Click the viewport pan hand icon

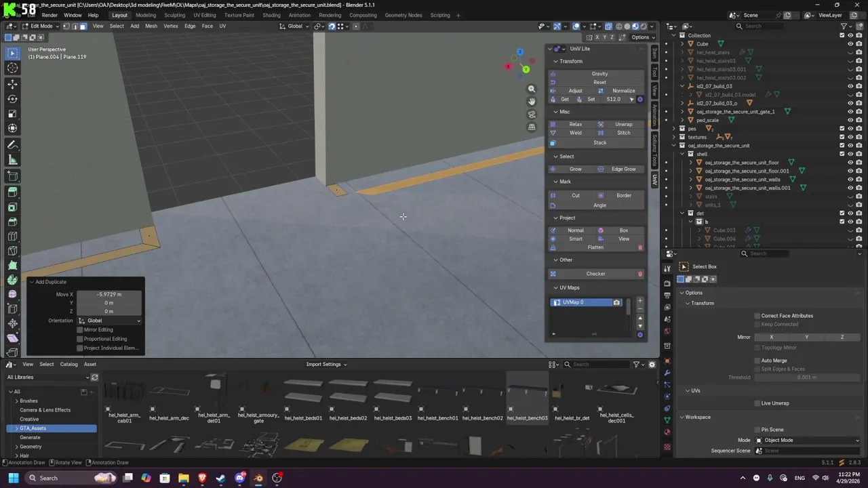coord(532,101)
